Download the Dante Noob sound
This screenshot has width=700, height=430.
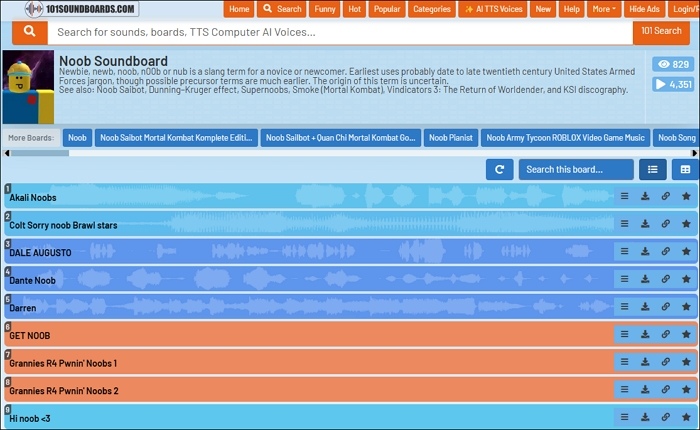click(x=645, y=279)
